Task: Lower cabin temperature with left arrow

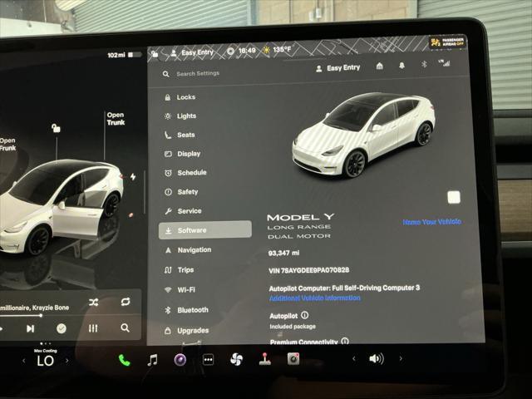Action: point(24,361)
